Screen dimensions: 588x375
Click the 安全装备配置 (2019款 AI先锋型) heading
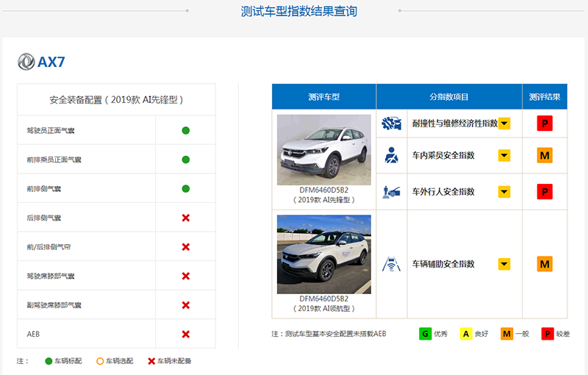pyautogui.click(x=116, y=100)
